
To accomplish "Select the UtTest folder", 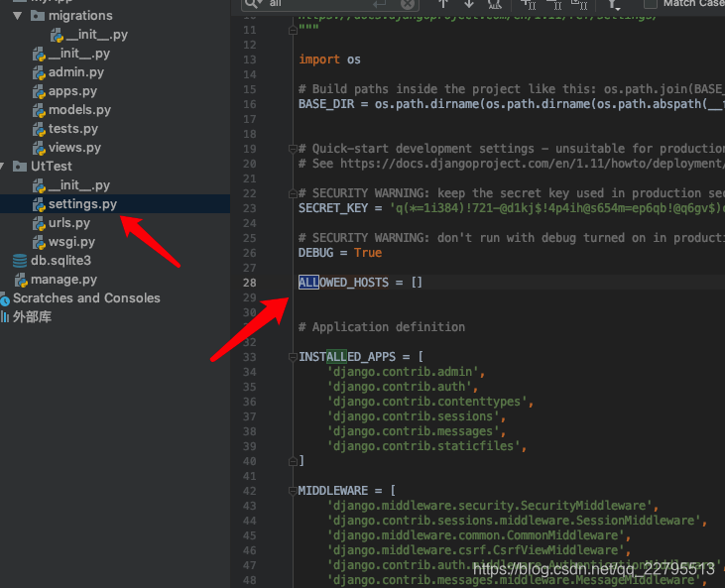I will 51,167.
